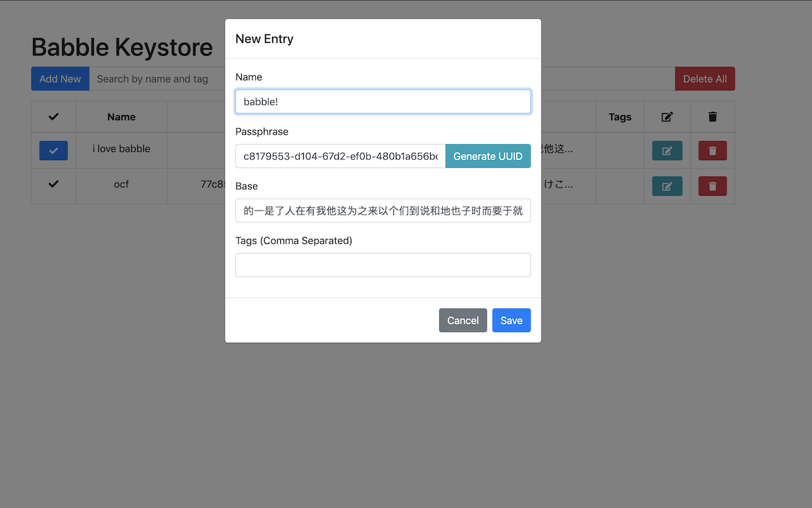Viewport: 812px width, 508px height.
Task: Click the Tags (Comma Separated) field
Action: tap(383, 265)
